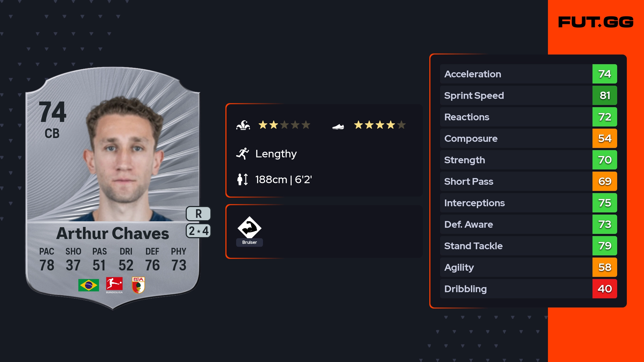Select the Acceleration stat row
The width and height of the screenshot is (644, 362).
point(515,74)
